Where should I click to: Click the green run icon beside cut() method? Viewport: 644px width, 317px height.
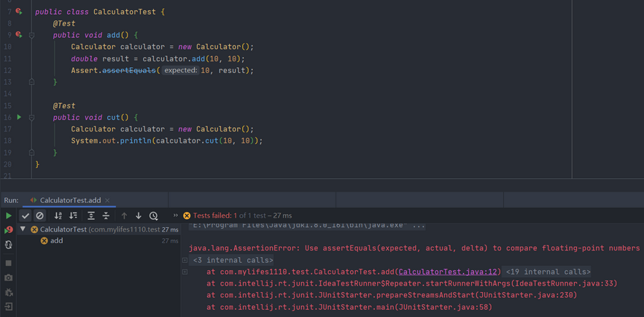[19, 117]
